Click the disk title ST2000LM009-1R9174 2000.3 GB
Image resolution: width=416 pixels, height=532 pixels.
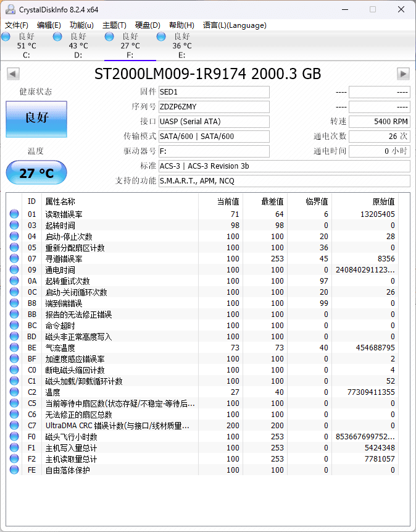pyautogui.click(x=207, y=74)
